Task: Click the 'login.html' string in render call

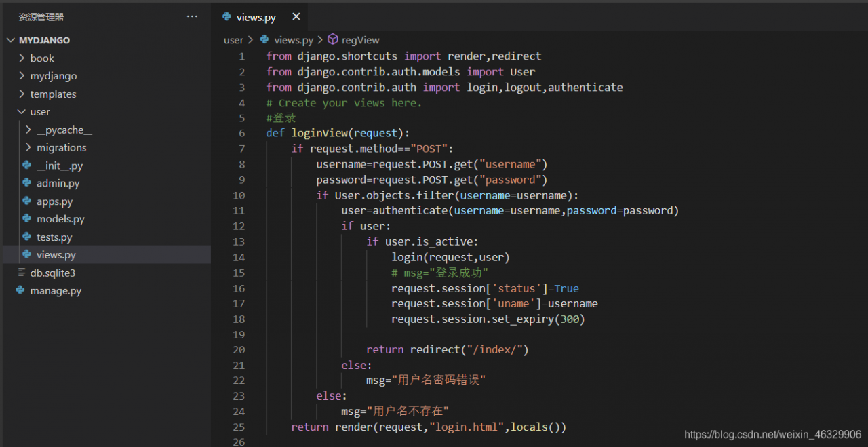Action: click(465, 427)
